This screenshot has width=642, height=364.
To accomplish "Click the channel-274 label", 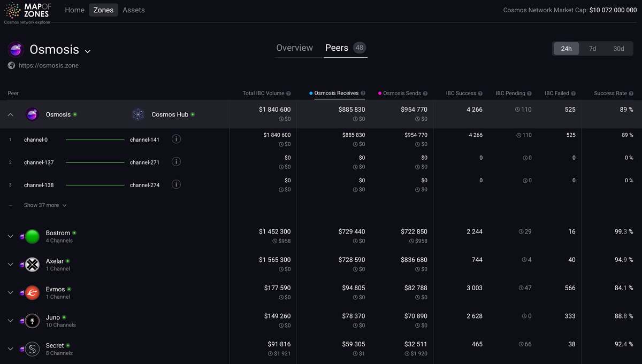I will (x=144, y=185).
